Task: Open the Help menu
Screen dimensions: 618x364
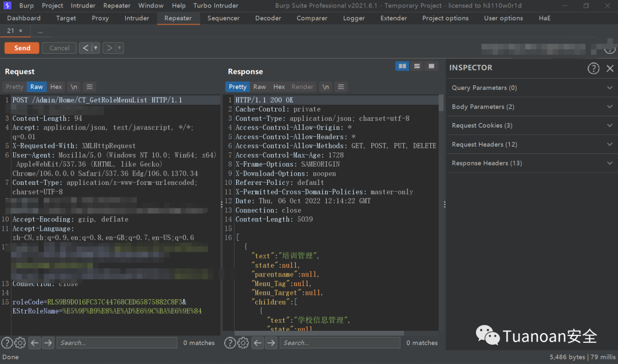Action: 179,6
